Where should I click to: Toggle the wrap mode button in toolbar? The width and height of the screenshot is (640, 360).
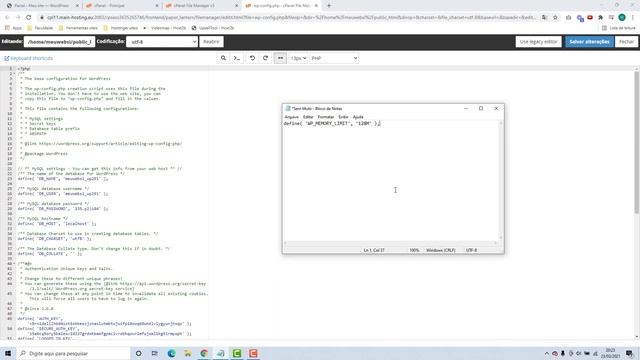(x=280, y=58)
